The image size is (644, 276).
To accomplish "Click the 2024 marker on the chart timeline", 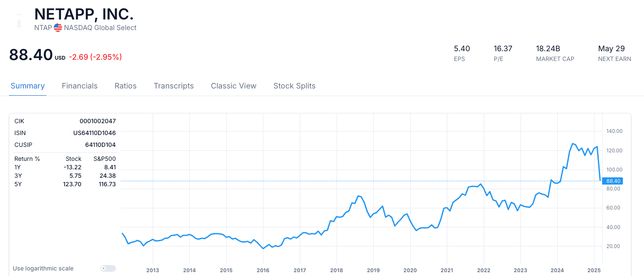I will tap(557, 270).
